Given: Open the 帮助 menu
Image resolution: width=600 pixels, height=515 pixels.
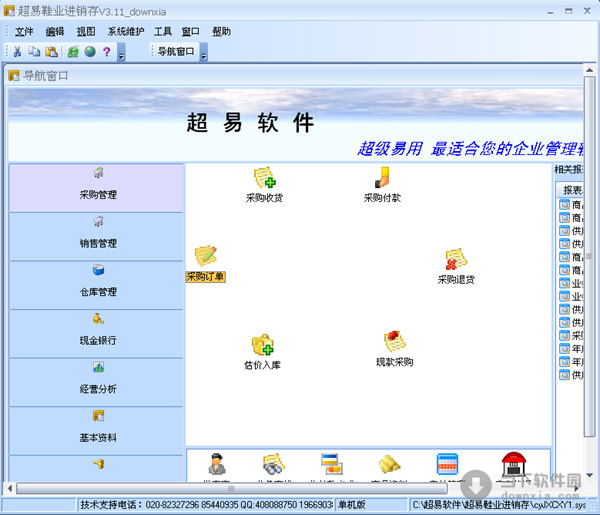Looking at the screenshot, I should pos(221,32).
